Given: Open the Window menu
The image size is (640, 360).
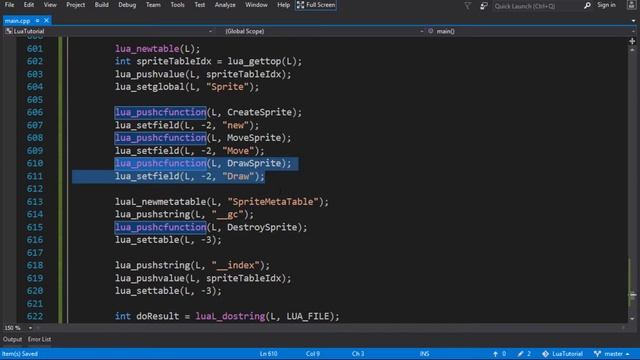Looking at the screenshot, I should coord(256,5).
